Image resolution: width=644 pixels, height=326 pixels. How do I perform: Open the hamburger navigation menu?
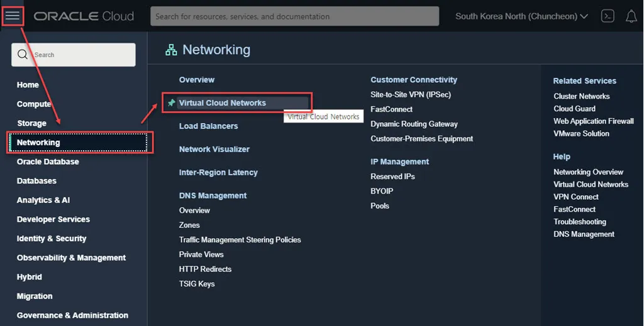coord(13,16)
